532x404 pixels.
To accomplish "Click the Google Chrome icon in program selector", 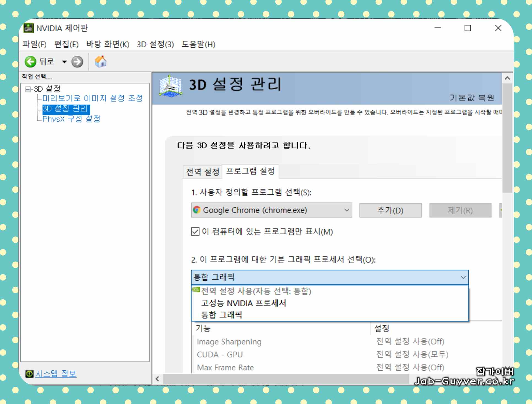I will pos(197,210).
